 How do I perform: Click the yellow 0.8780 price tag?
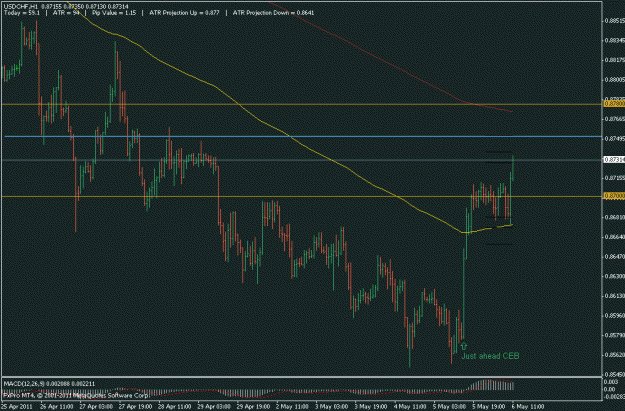pos(614,104)
